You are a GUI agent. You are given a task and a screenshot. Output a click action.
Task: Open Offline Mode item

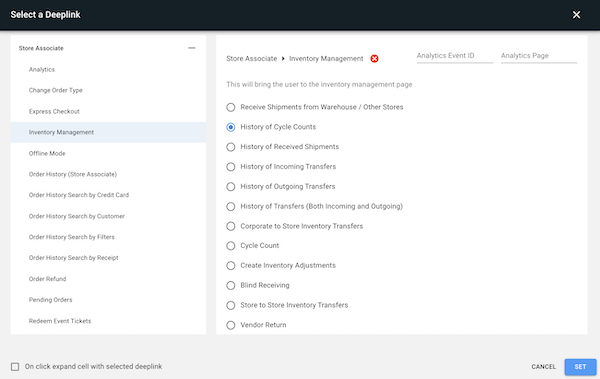tap(108, 154)
